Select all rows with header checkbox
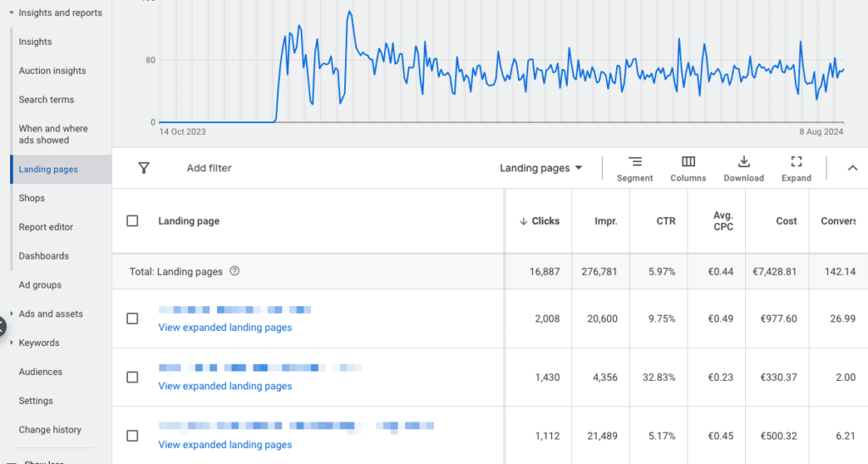Screen dimensions: 868x464 (x=132, y=221)
